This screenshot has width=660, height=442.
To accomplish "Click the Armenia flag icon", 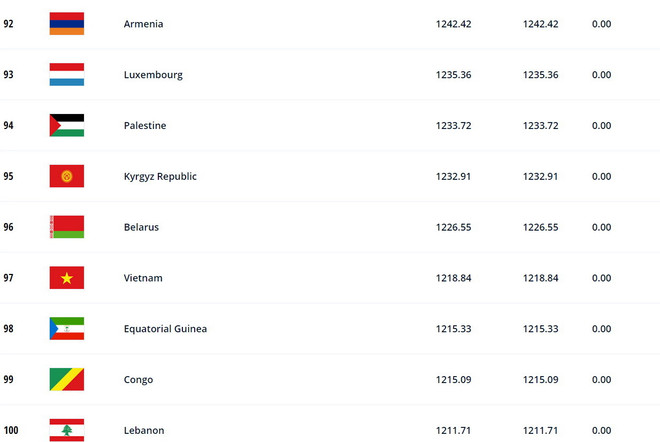I will [67, 24].
